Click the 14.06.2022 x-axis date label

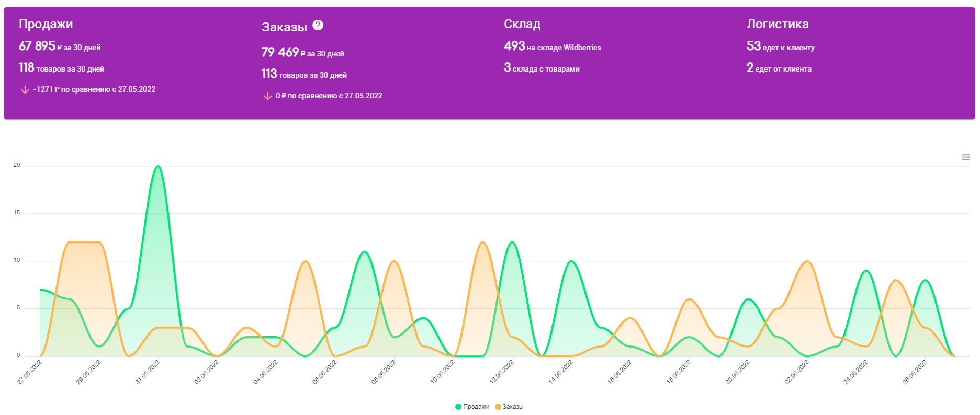[x=560, y=372]
